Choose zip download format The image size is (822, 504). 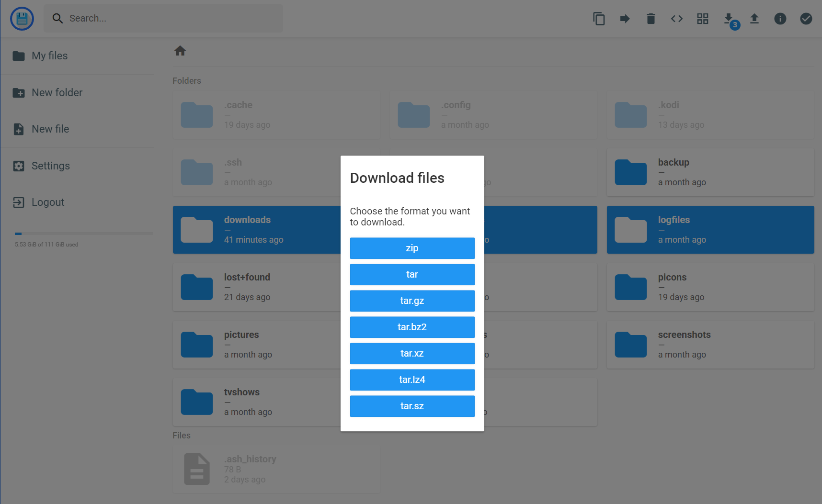coord(412,248)
